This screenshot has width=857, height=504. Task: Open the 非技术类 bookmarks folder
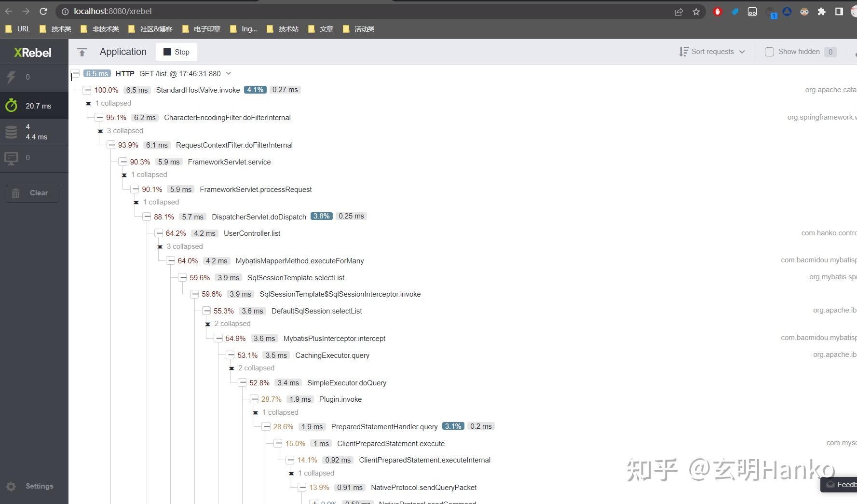(x=100, y=29)
